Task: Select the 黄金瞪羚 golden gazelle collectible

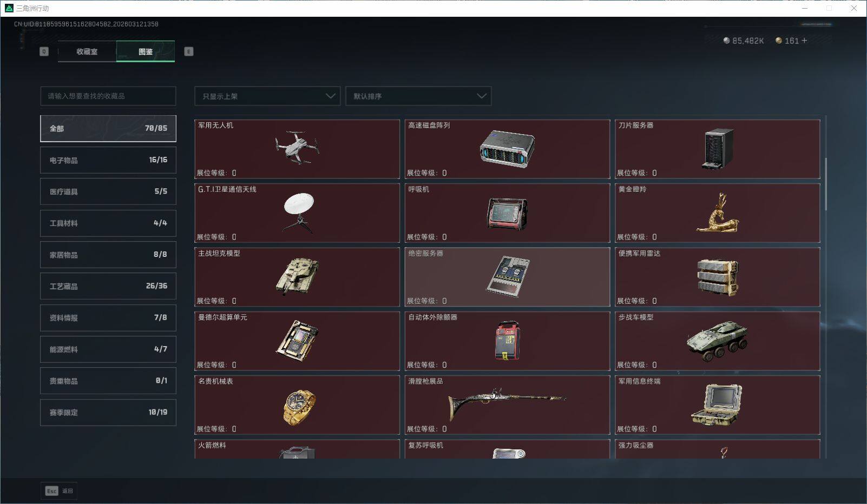Action: [717, 213]
